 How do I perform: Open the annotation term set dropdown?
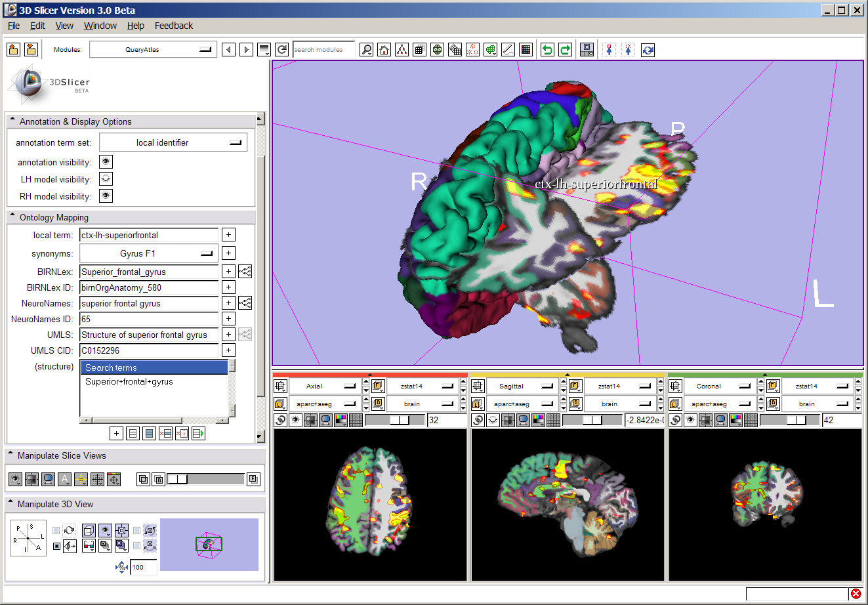tap(173, 142)
